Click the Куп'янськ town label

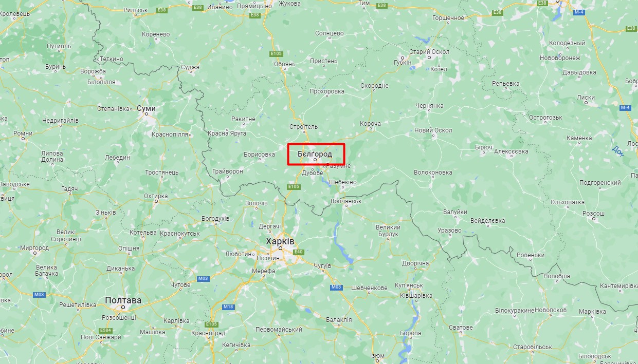tap(409, 285)
